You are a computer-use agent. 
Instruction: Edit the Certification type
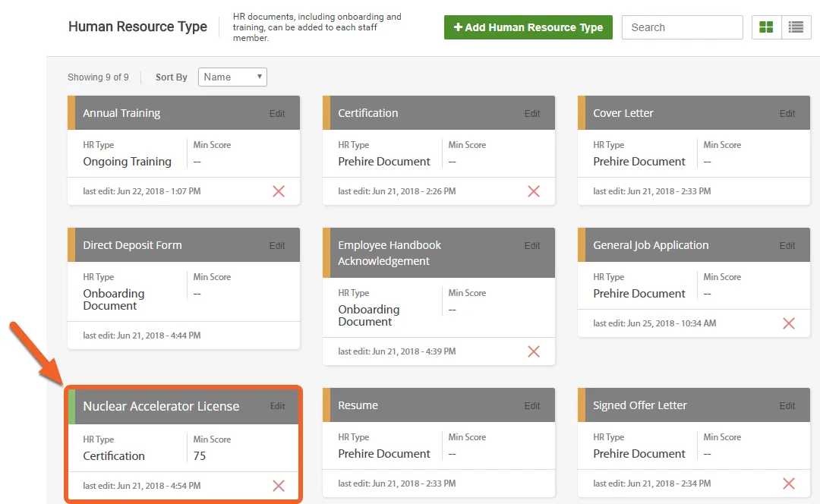click(x=532, y=113)
